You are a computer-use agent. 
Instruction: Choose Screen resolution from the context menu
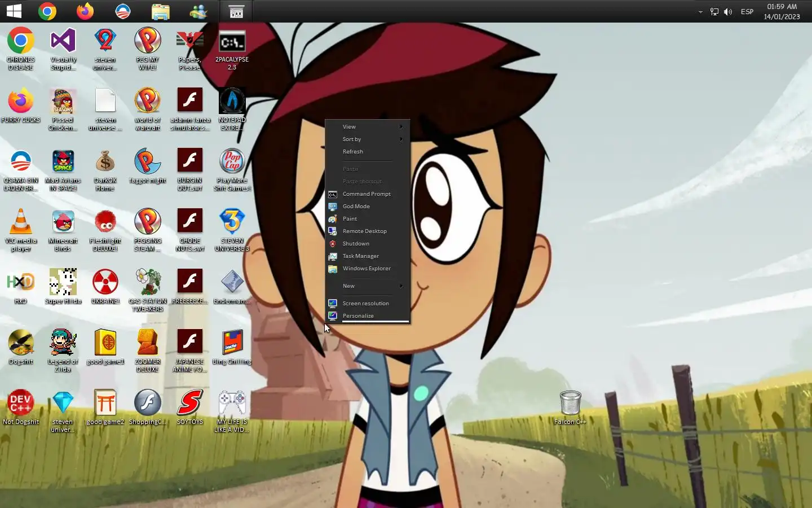pyautogui.click(x=368, y=303)
